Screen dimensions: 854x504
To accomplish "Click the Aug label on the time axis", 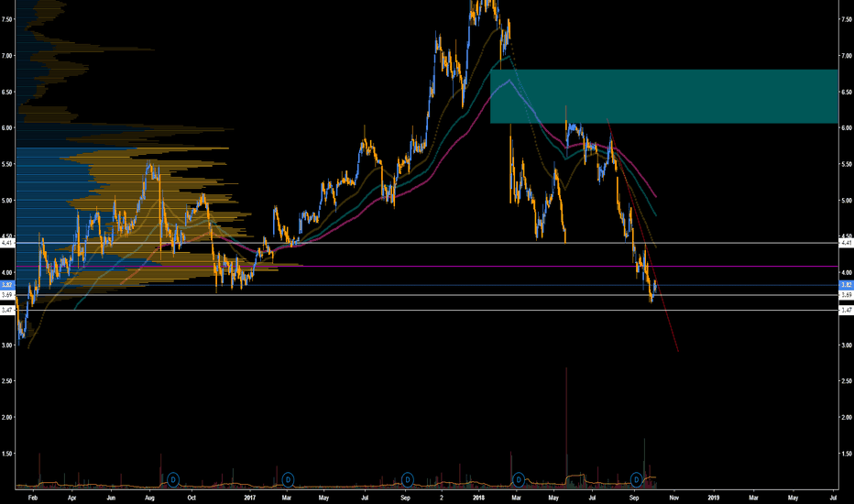I will tap(150, 498).
